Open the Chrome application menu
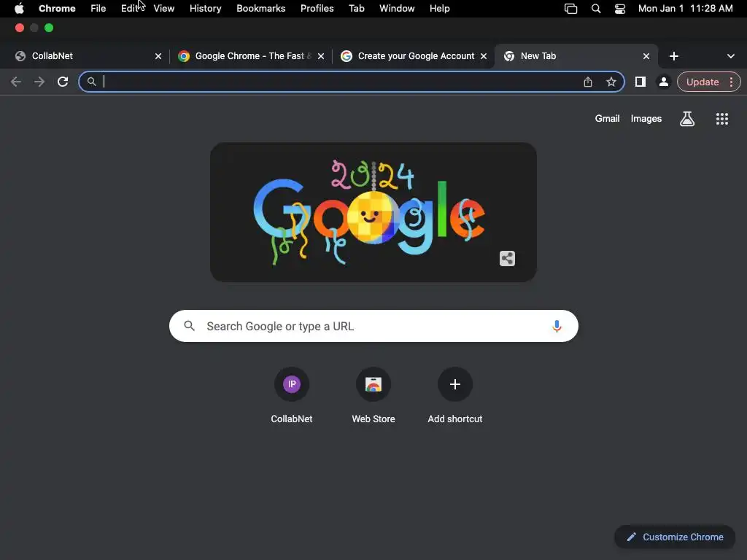 point(57,9)
